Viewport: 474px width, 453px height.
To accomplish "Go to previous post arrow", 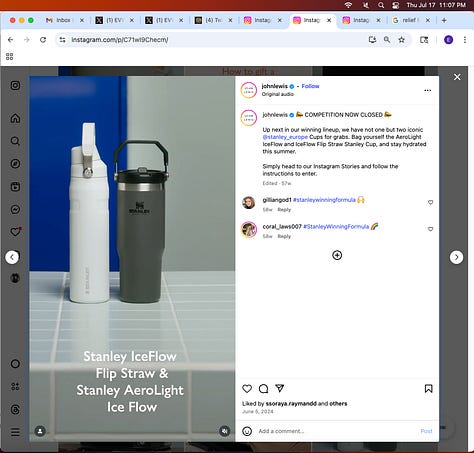I will (12, 257).
